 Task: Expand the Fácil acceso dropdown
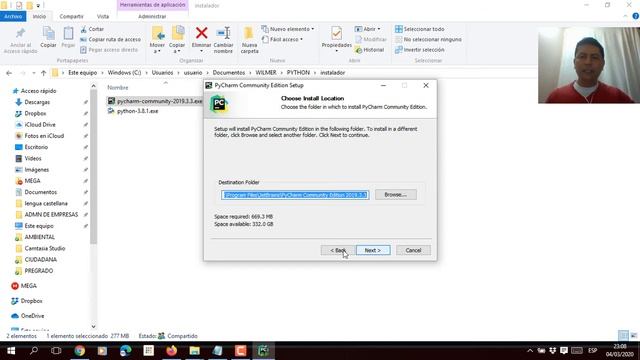(x=282, y=39)
